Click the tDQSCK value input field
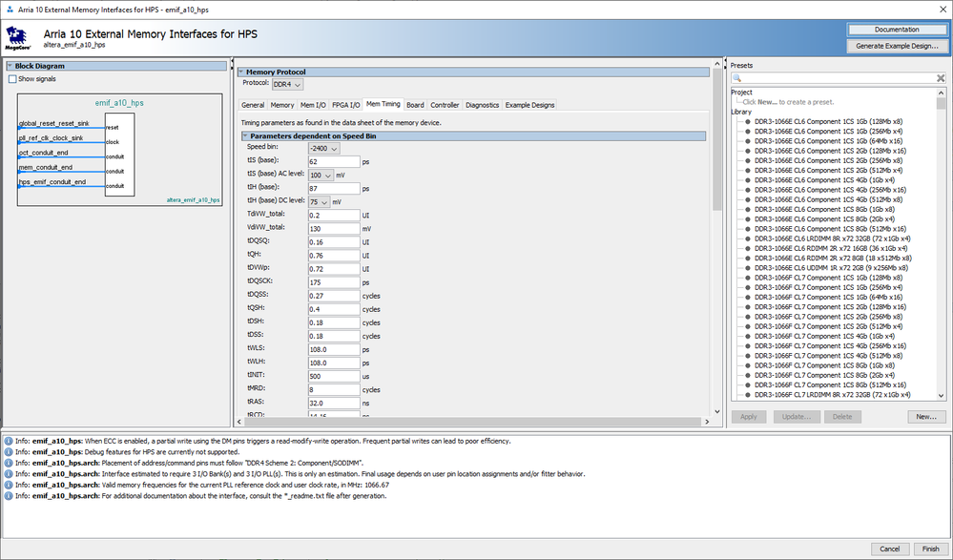 pyautogui.click(x=333, y=282)
